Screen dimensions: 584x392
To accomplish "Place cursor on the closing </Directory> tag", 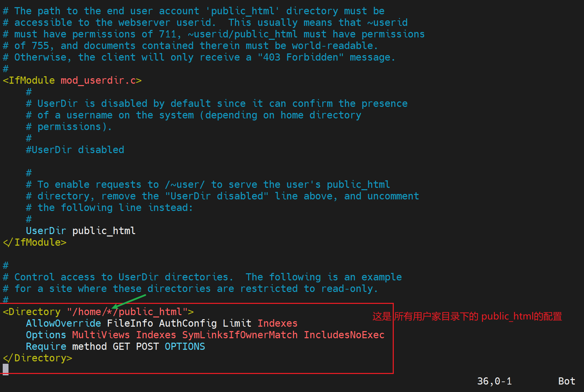I will click(37, 358).
